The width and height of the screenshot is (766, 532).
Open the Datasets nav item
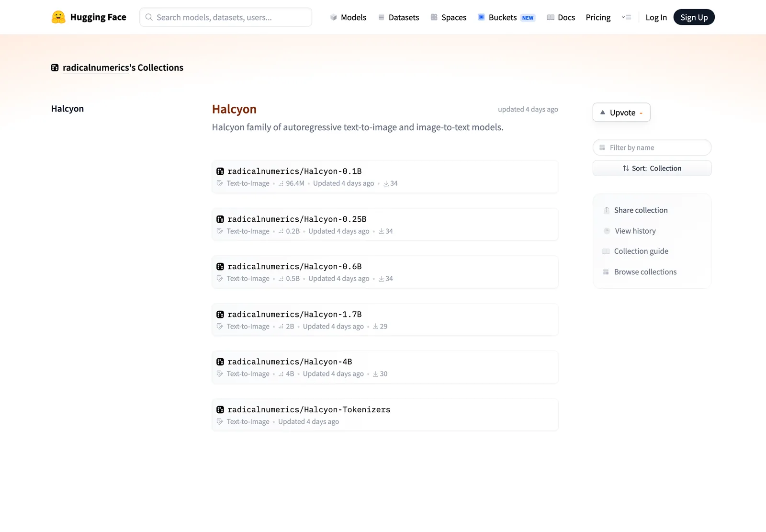coord(398,17)
